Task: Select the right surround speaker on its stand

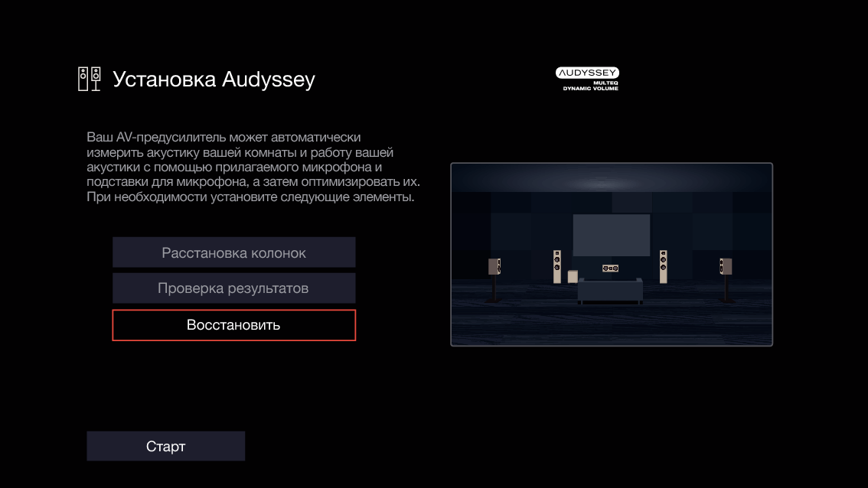Action: [x=726, y=265]
